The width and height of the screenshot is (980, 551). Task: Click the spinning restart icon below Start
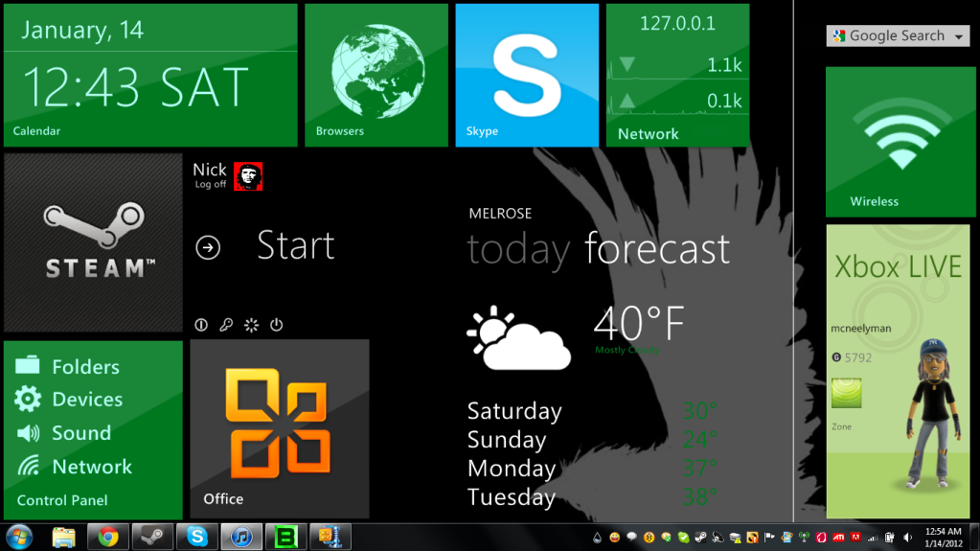pos(251,325)
